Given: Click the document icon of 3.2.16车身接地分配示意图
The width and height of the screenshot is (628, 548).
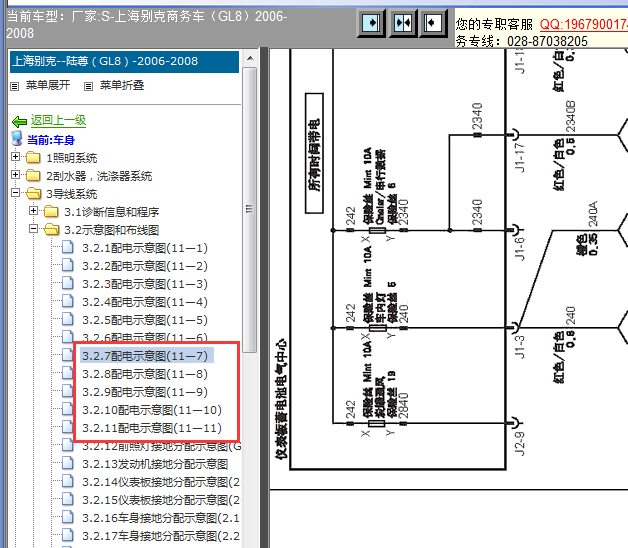Looking at the screenshot, I should [x=68, y=517].
